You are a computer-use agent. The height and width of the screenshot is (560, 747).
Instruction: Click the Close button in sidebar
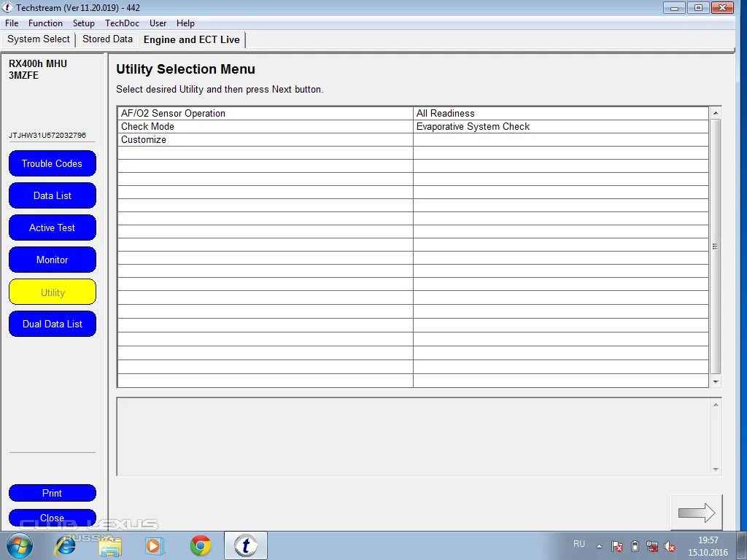click(53, 518)
